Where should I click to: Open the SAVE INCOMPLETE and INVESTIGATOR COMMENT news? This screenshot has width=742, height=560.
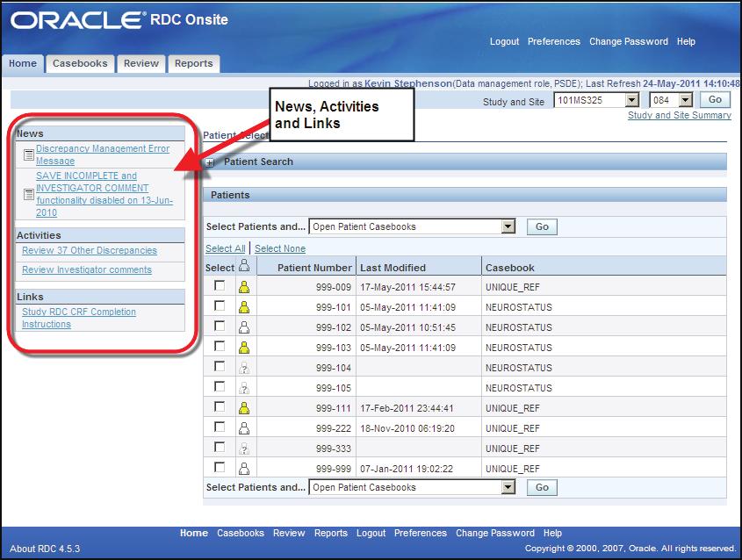(104, 194)
